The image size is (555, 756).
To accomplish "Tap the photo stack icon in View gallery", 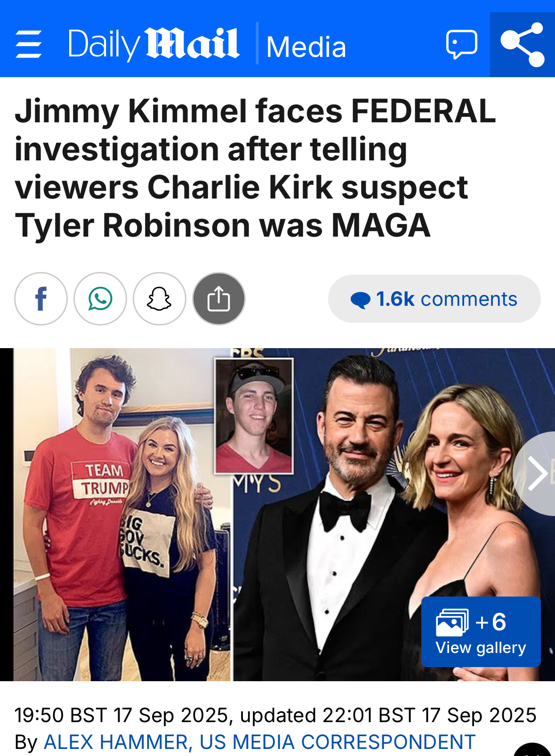I will click(x=452, y=622).
